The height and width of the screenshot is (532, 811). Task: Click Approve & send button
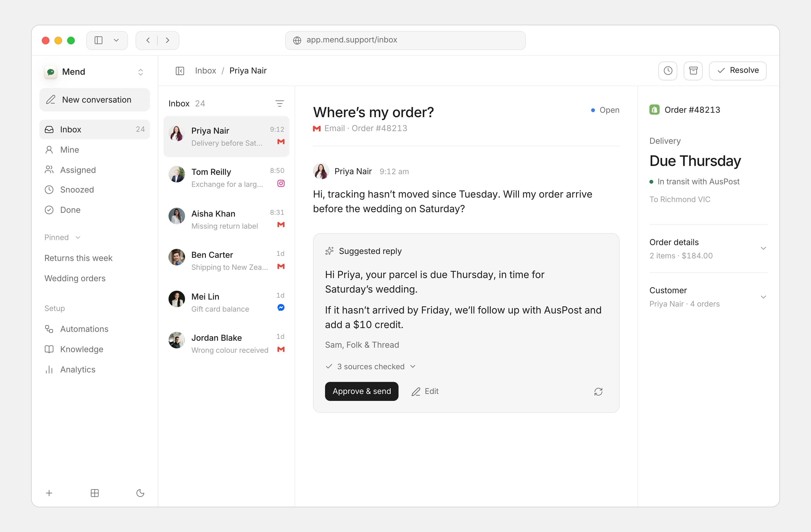[362, 391]
